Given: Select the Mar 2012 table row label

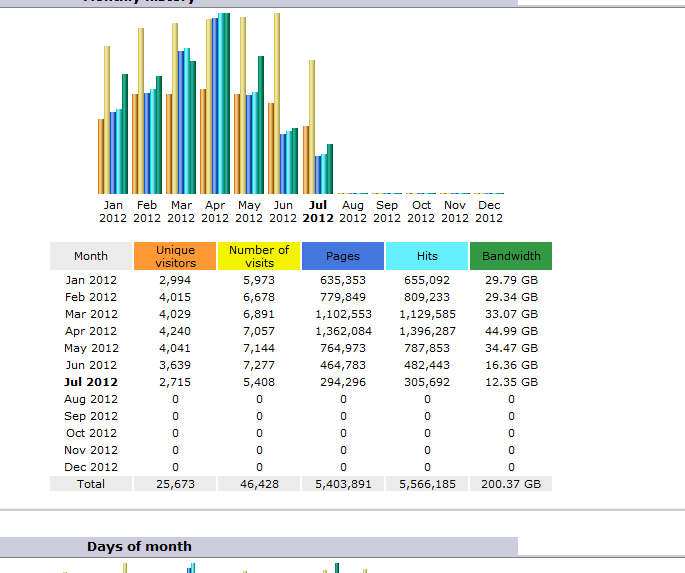Looking at the screenshot, I should coord(91,314).
